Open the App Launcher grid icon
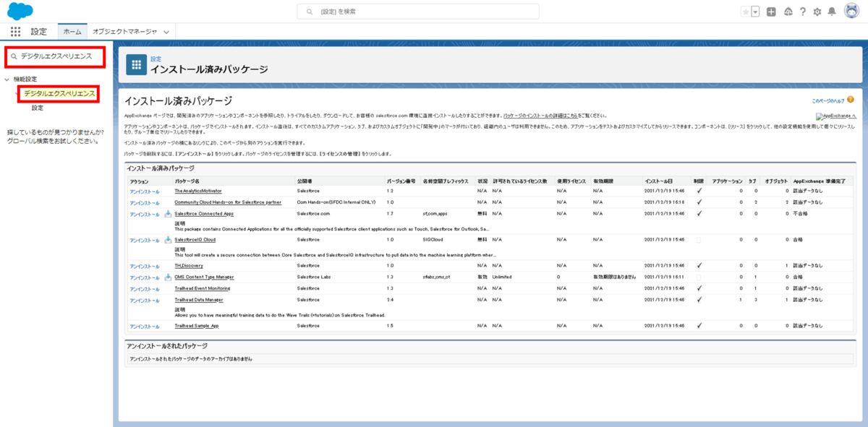The height and width of the screenshot is (427, 868). (16, 32)
